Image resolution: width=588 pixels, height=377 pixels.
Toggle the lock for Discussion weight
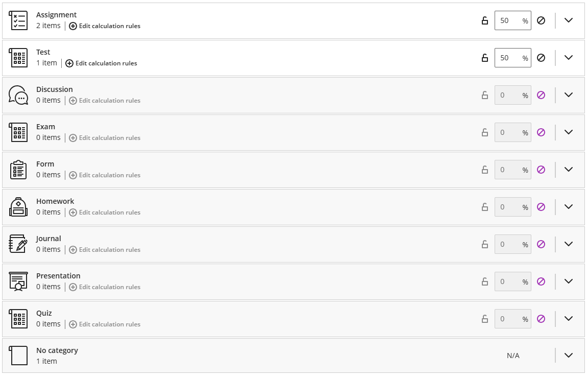pyautogui.click(x=485, y=95)
